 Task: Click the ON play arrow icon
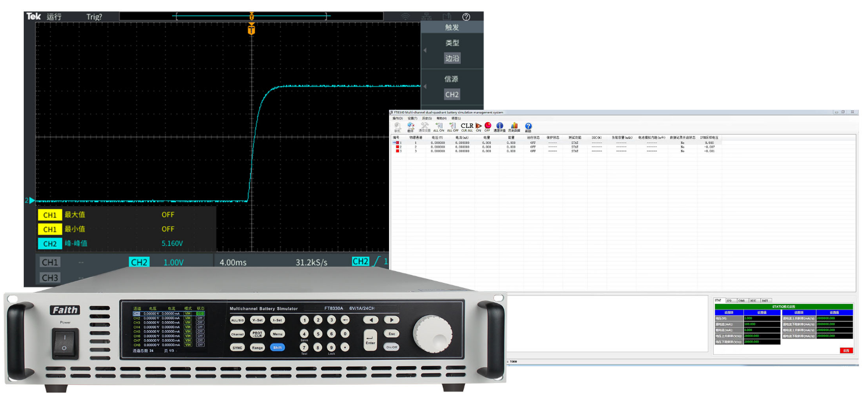(x=478, y=126)
